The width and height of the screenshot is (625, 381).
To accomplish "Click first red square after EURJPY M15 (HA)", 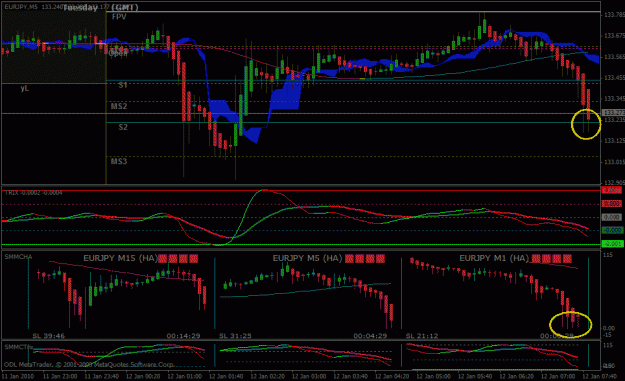I will pos(163,259).
